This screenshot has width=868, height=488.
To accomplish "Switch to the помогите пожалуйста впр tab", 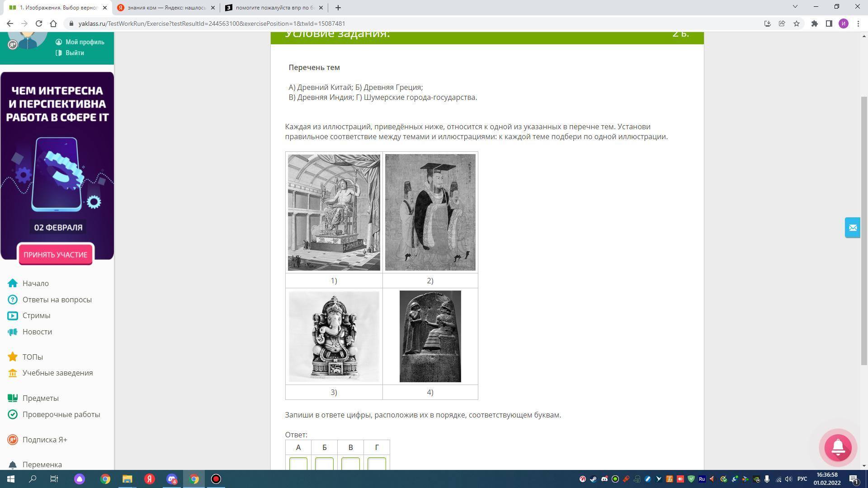I will click(x=274, y=8).
